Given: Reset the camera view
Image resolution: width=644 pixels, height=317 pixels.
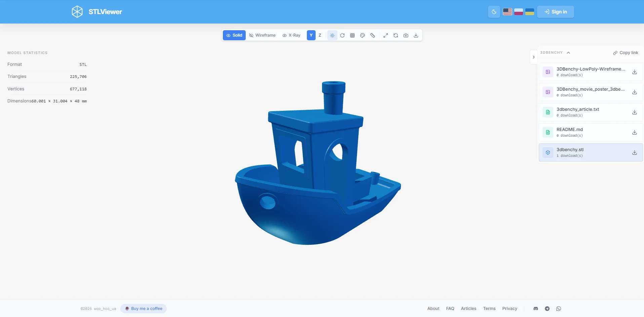Looking at the screenshot, I should [396, 35].
